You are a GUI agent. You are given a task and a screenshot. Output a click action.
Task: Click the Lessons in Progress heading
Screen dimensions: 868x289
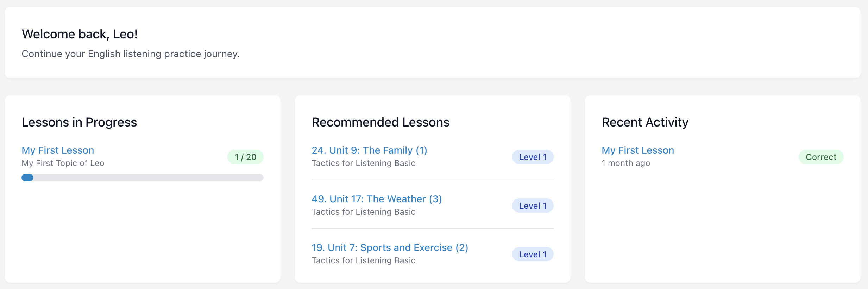tap(79, 122)
